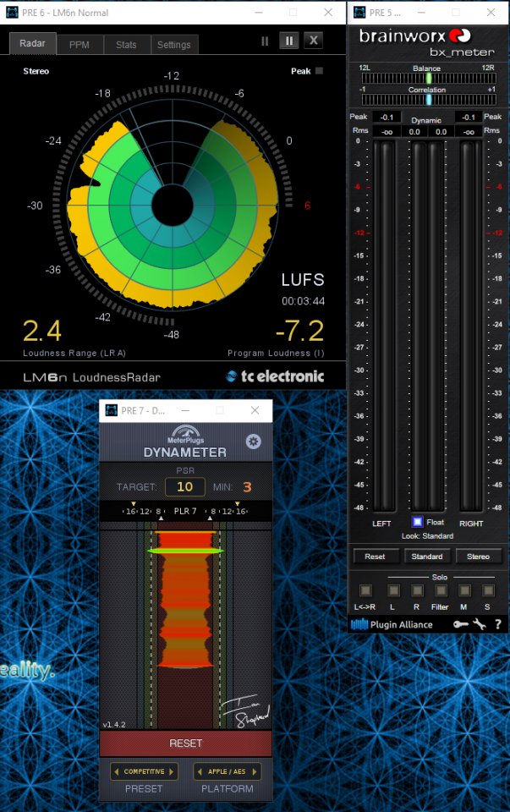Toggle Solo S (side) button
Viewport: 510px width, 812px height.
point(488,590)
